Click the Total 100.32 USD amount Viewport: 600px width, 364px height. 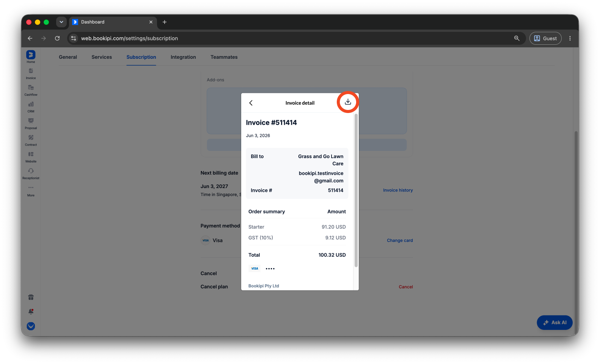(332, 255)
